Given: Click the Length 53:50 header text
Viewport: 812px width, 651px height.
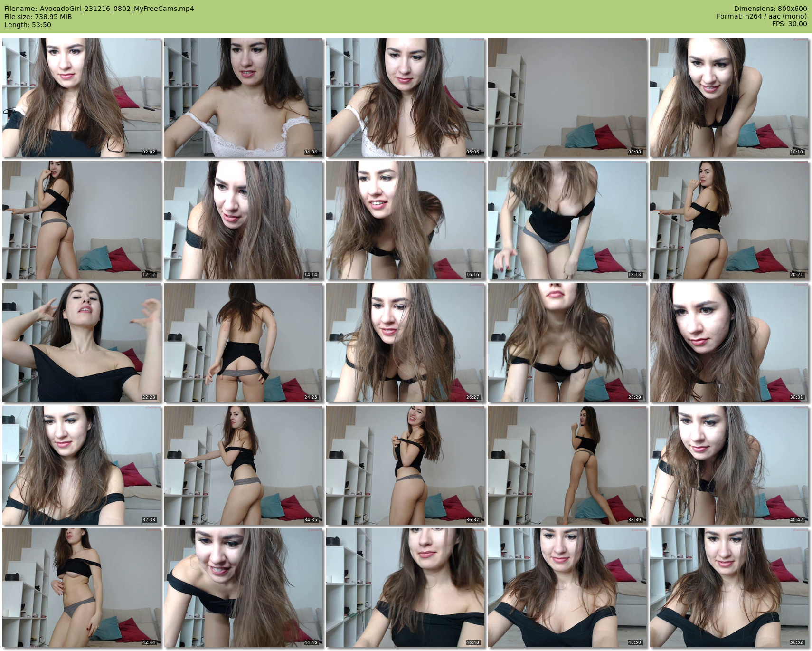Looking at the screenshot, I should (28, 25).
